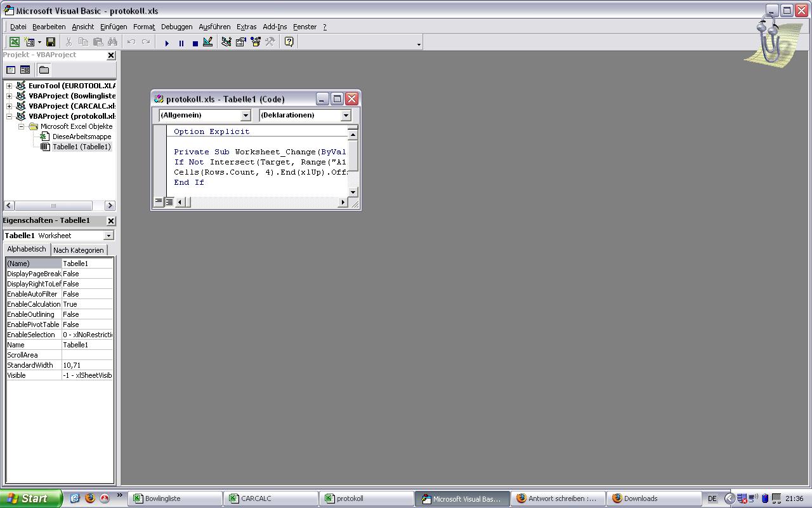The height and width of the screenshot is (508, 812).
Task: Select the (Name) property row
Action: tap(60, 264)
